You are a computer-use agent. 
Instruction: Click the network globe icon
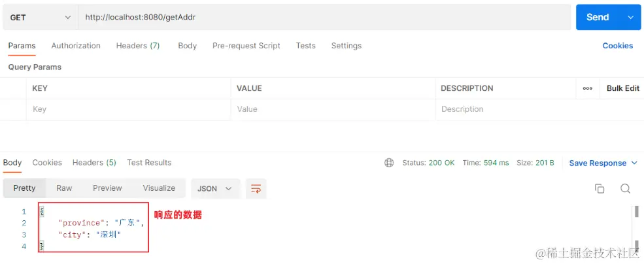click(389, 163)
